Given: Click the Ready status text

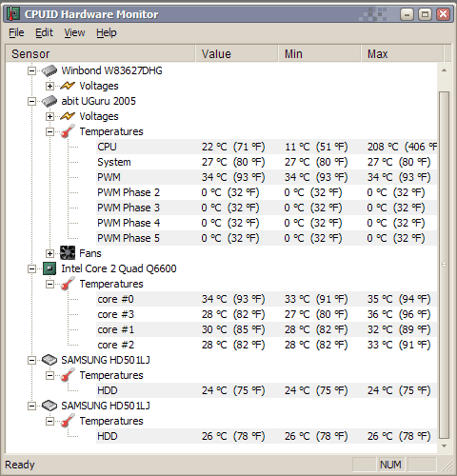Looking at the screenshot, I should [x=20, y=465].
